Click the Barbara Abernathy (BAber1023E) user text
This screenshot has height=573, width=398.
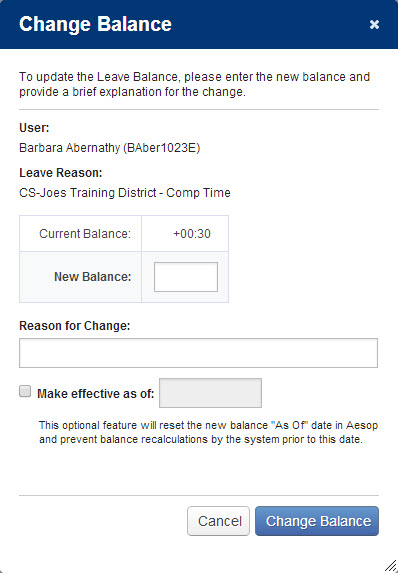[110, 148]
